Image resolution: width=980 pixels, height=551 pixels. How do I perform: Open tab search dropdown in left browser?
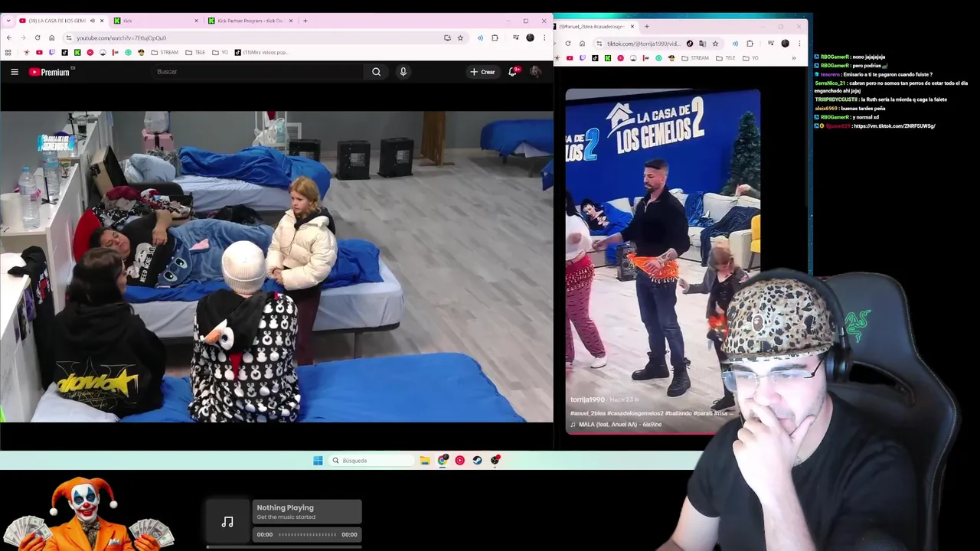8,21
